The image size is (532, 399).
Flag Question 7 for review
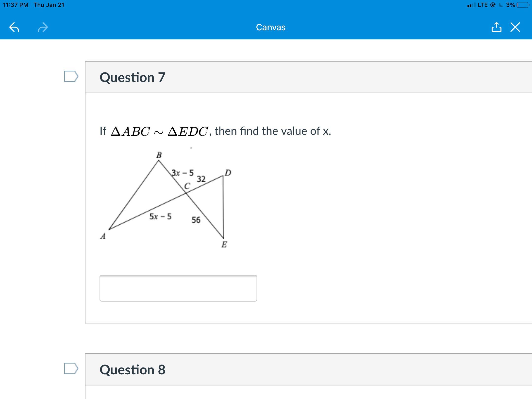click(x=71, y=76)
